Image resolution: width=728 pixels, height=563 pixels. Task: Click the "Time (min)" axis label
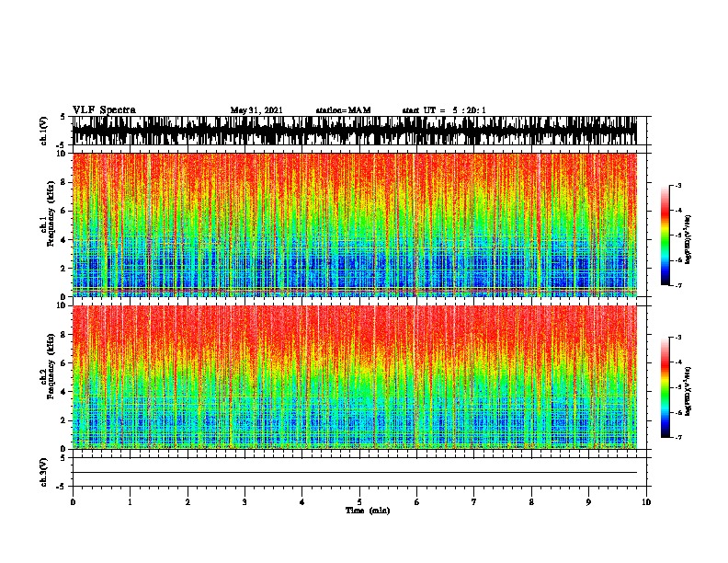pos(368,511)
